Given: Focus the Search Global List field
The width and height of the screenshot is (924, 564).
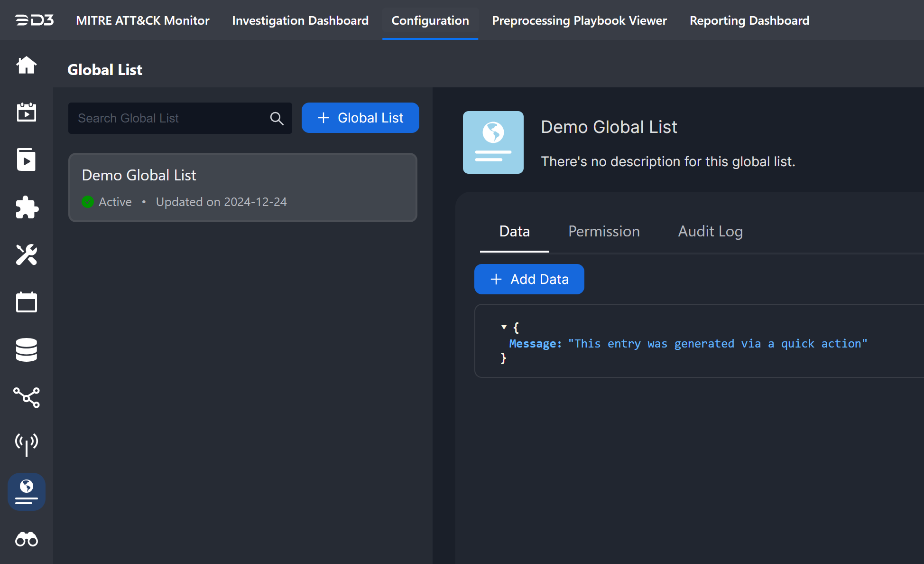Looking at the screenshot, I should pos(180,118).
